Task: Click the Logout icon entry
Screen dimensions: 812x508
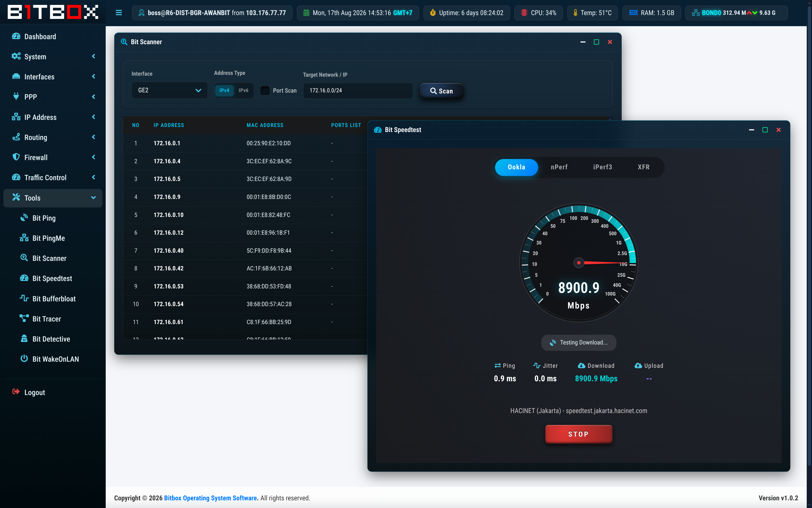Action: coord(53,392)
